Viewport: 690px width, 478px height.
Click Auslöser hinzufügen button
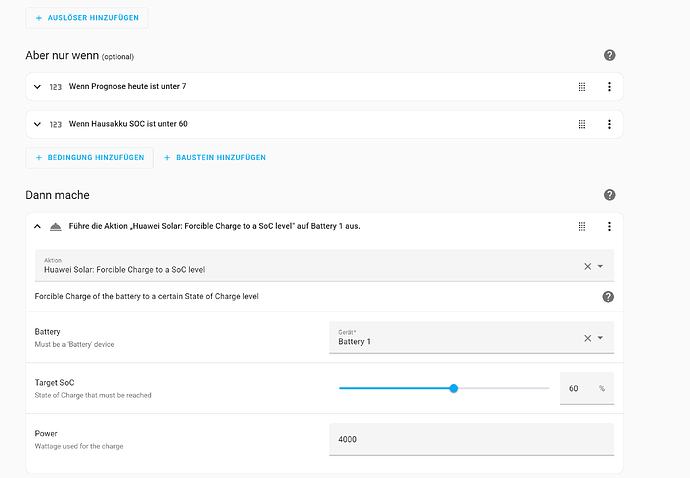coord(87,18)
